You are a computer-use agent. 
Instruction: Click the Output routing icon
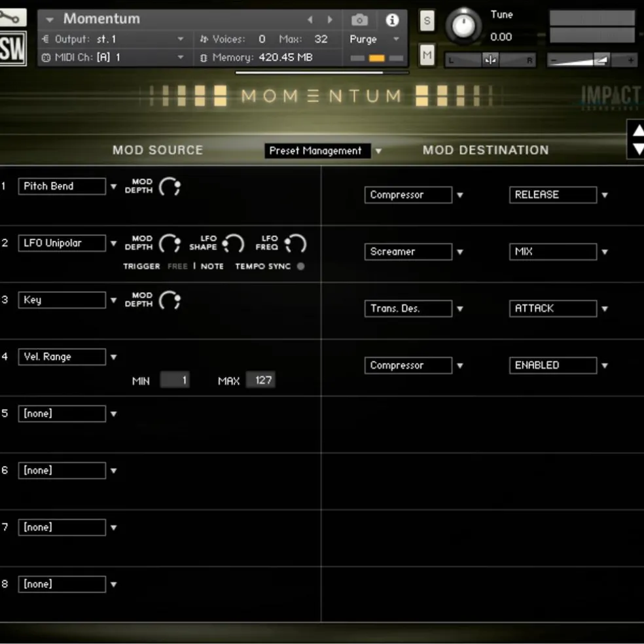coord(45,39)
